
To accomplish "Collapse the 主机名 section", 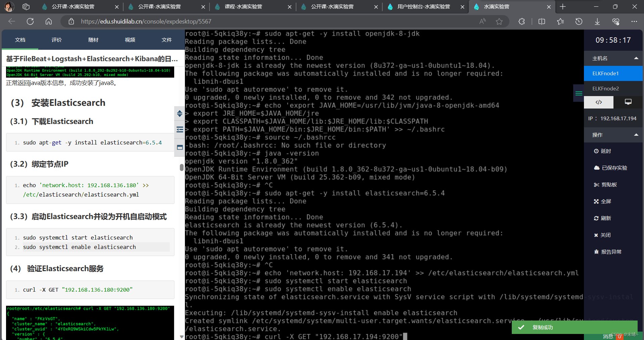I will [636, 58].
